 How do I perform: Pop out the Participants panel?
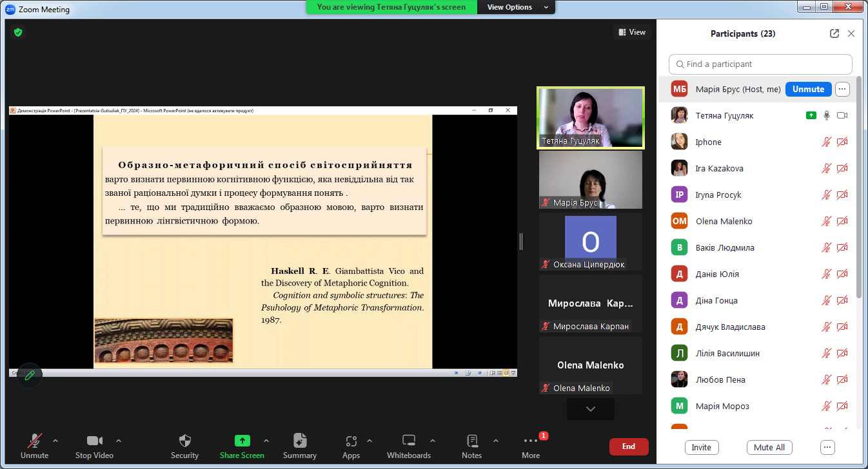[x=834, y=33]
